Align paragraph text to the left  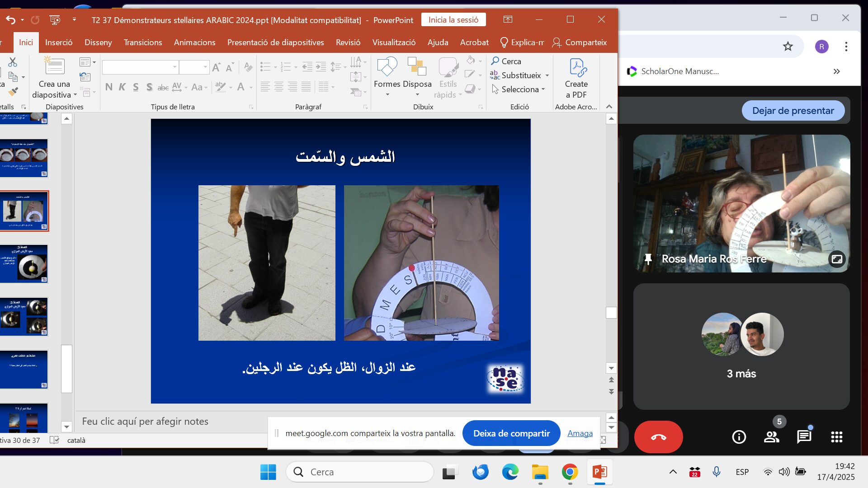pos(265,87)
